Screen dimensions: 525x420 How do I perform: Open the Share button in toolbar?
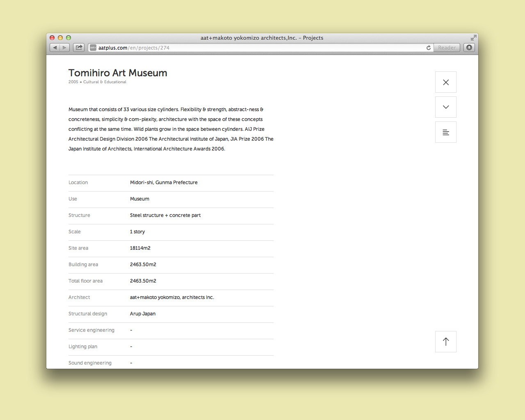(79, 48)
